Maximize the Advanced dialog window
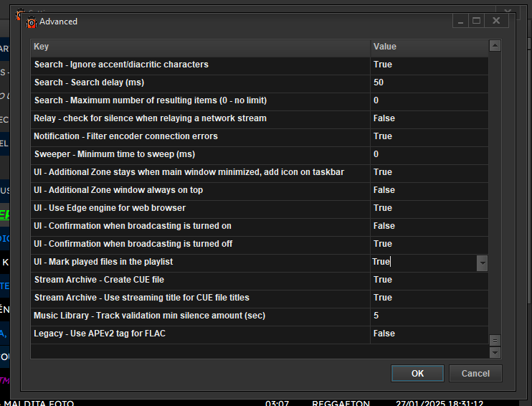 pos(476,22)
